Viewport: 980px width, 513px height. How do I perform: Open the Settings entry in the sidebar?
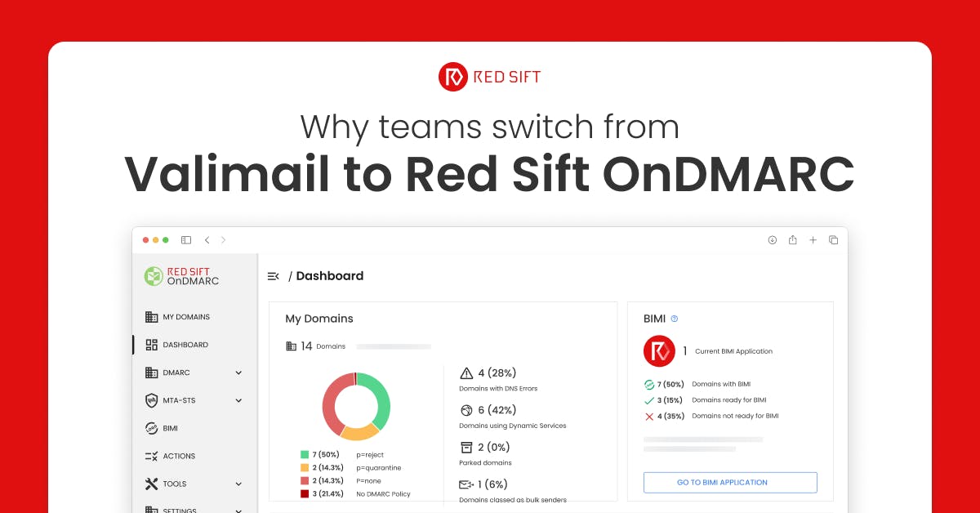click(x=152, y=510)
